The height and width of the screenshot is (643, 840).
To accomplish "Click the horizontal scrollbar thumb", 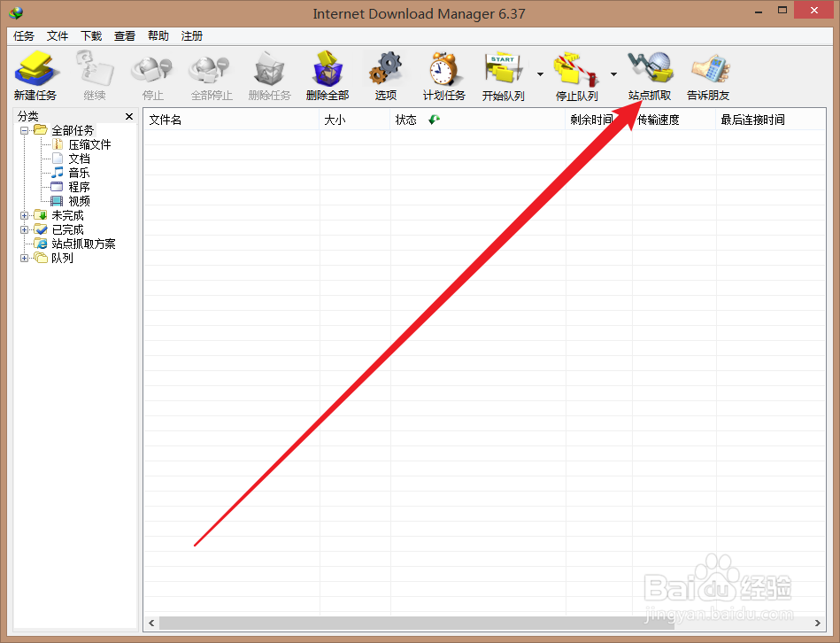I will click(x=417, y=624).
